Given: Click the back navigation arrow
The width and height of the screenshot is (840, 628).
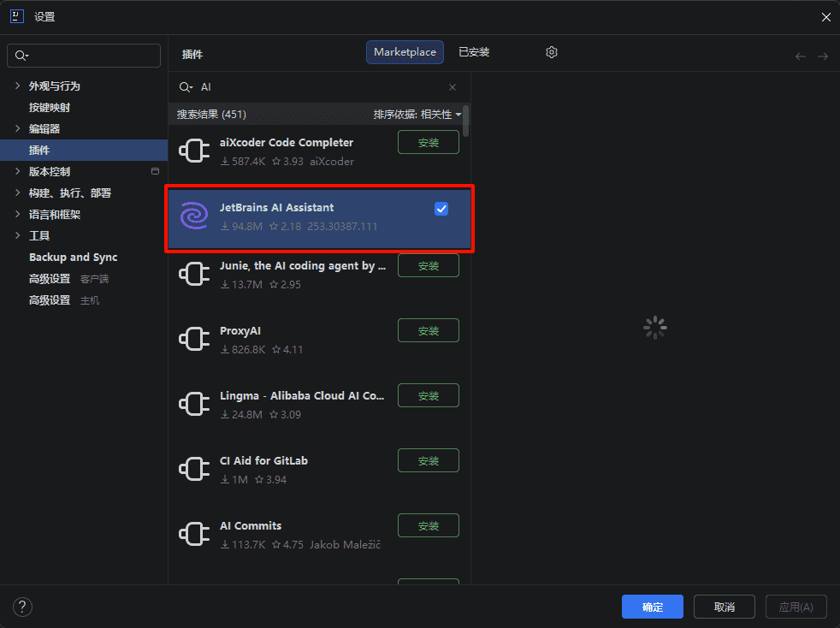Looking at the screenshot, I should (801, 56).
